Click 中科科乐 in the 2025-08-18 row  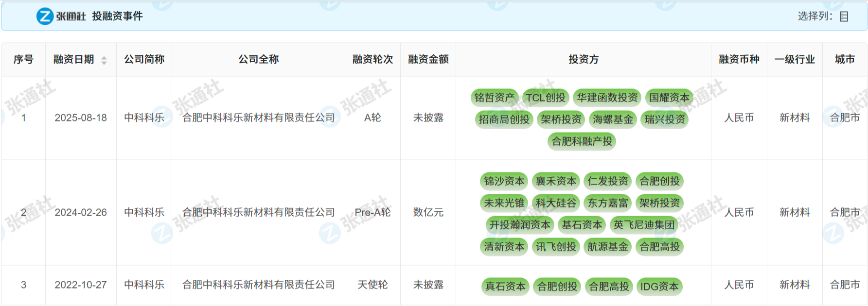point(144,118)
